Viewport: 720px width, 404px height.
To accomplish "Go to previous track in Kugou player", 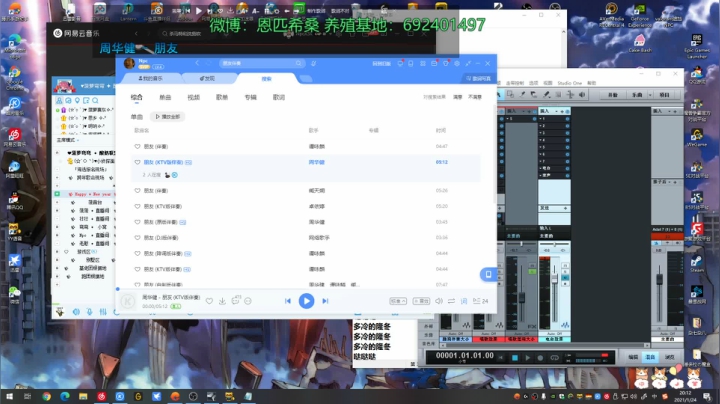I will (288, 301).
